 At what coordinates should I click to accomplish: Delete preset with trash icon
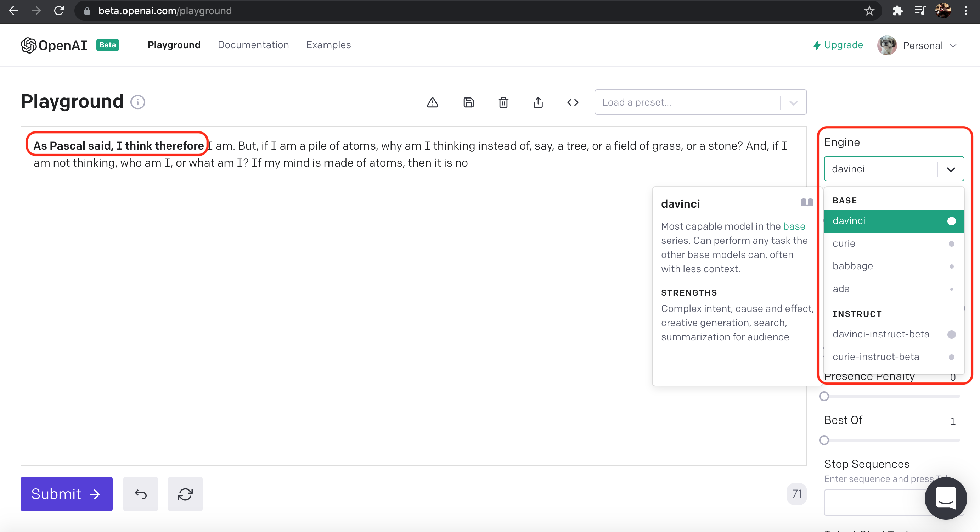503,102
